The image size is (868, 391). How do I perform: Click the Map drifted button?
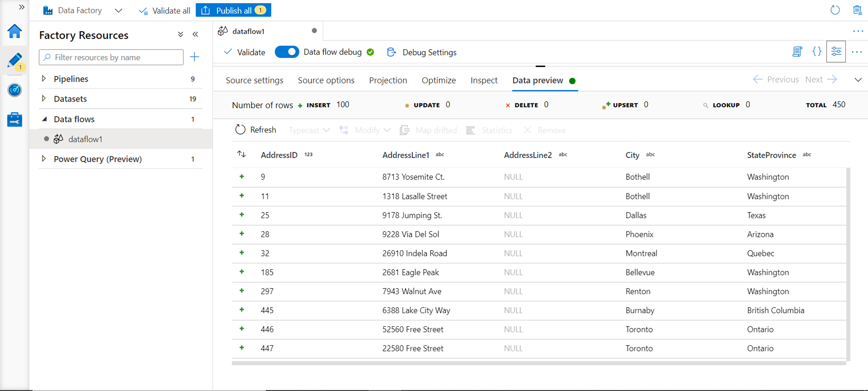[428, 130]
